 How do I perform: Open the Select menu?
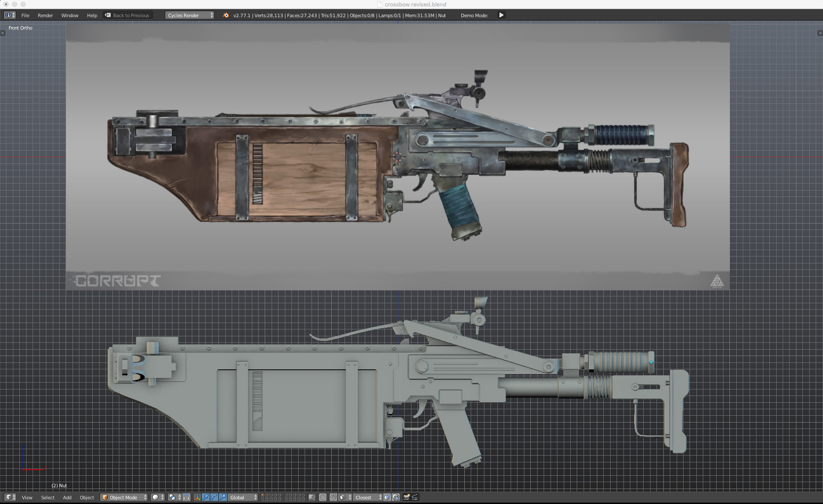(47, 498)
